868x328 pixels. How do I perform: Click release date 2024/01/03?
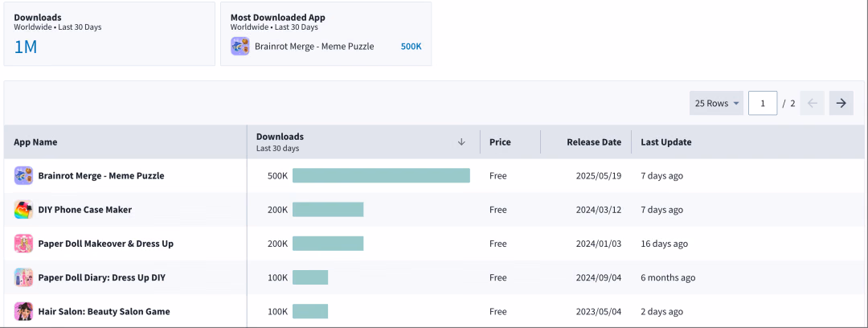click(599, 244)
